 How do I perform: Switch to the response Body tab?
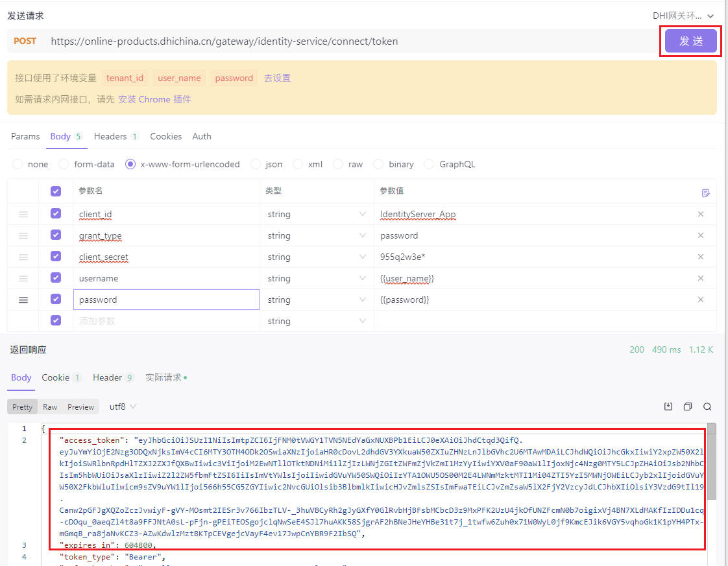[x=21, y=377]
